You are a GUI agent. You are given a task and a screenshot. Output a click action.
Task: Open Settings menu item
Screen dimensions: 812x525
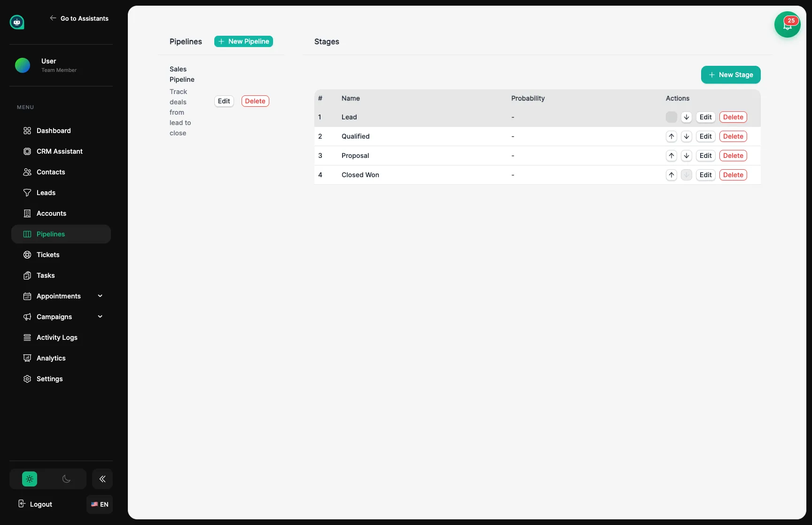61,379
